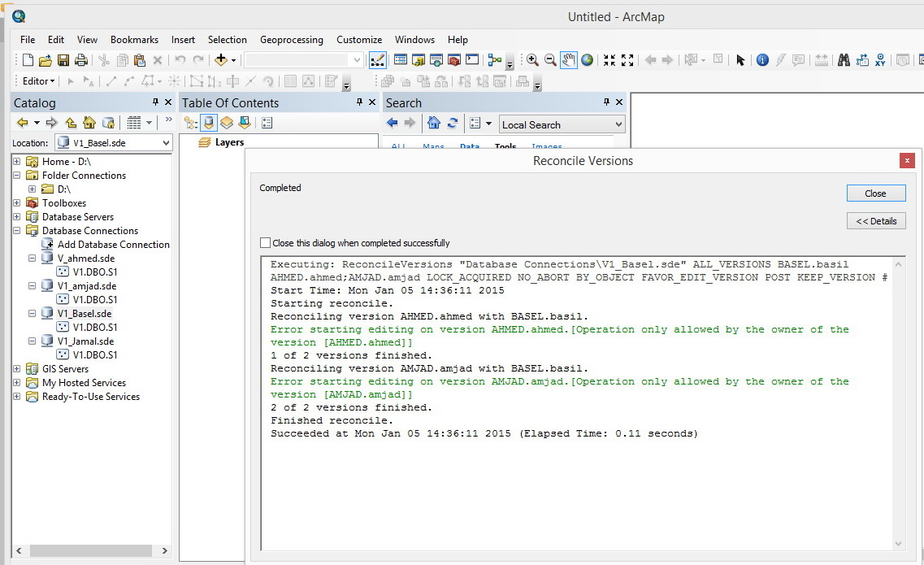Click the Add Data button
Viewport: 924px width, 565px height.
(220, 60)
